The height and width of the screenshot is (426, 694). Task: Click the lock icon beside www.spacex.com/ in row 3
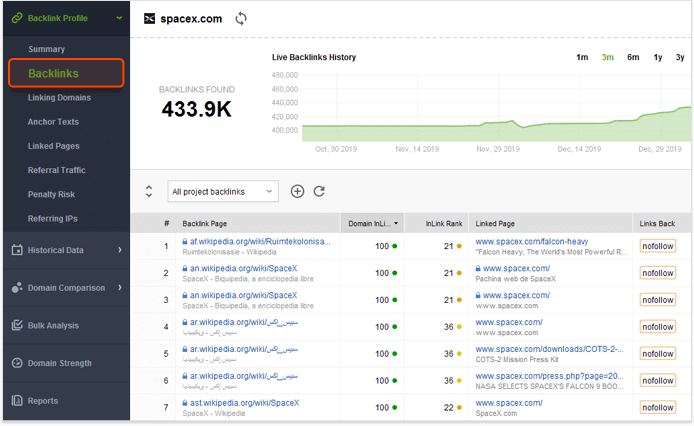pyautogui.click(x=478, y=295)
